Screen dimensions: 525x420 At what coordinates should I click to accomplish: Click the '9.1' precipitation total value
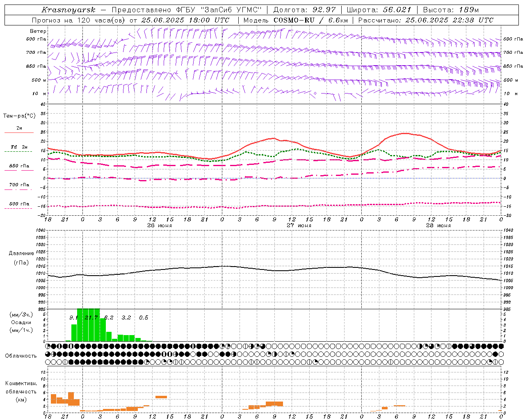pos(73,317)
